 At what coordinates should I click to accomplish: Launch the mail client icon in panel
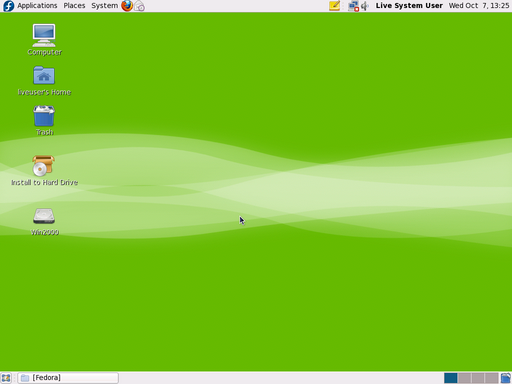click(x=139, y=6)
